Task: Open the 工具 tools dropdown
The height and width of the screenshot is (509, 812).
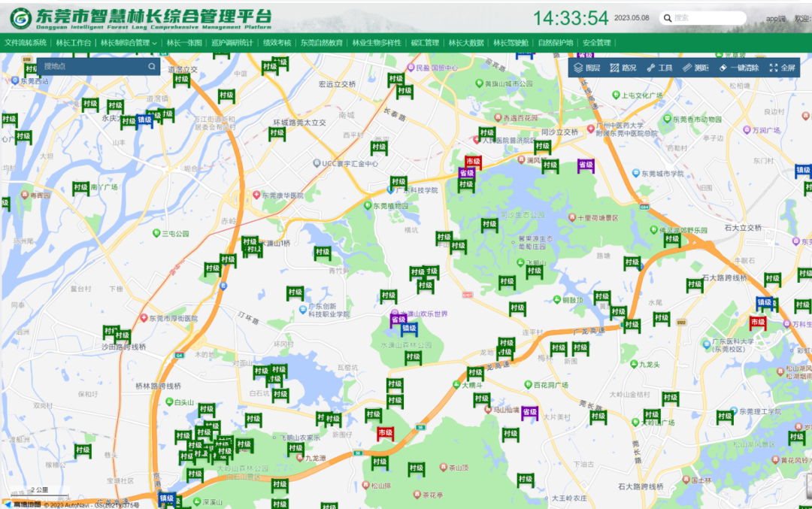Action: [659, 68]
